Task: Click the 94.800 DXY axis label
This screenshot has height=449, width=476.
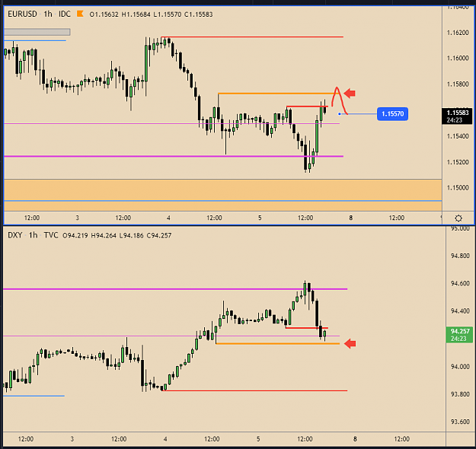Action: [x=460, y=256]
